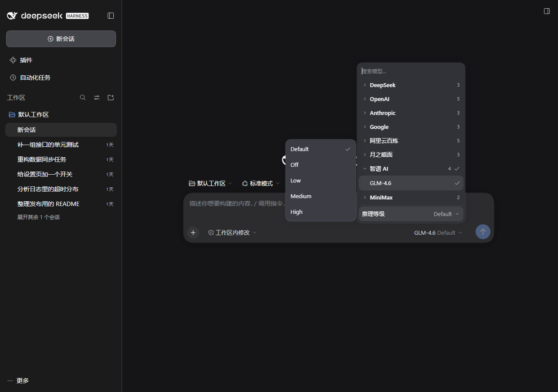The image size is (558, 392).
Task: Set reasoning level to Low
Action: 321,180
